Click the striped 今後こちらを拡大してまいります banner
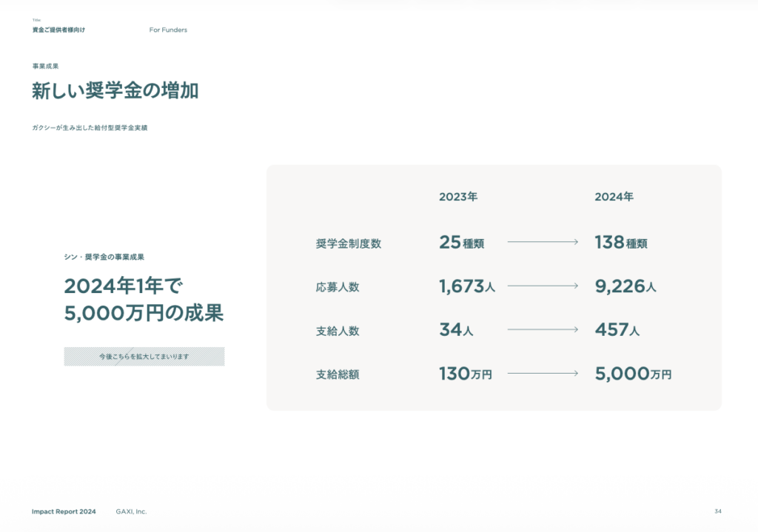The image size is (758, 532). click(x=144, y=357)
